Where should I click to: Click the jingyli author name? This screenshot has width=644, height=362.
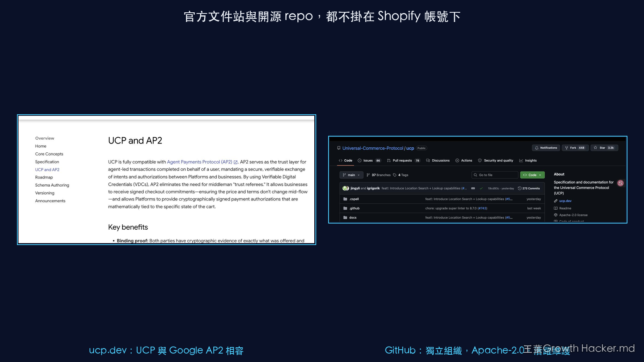click(355, 189)
